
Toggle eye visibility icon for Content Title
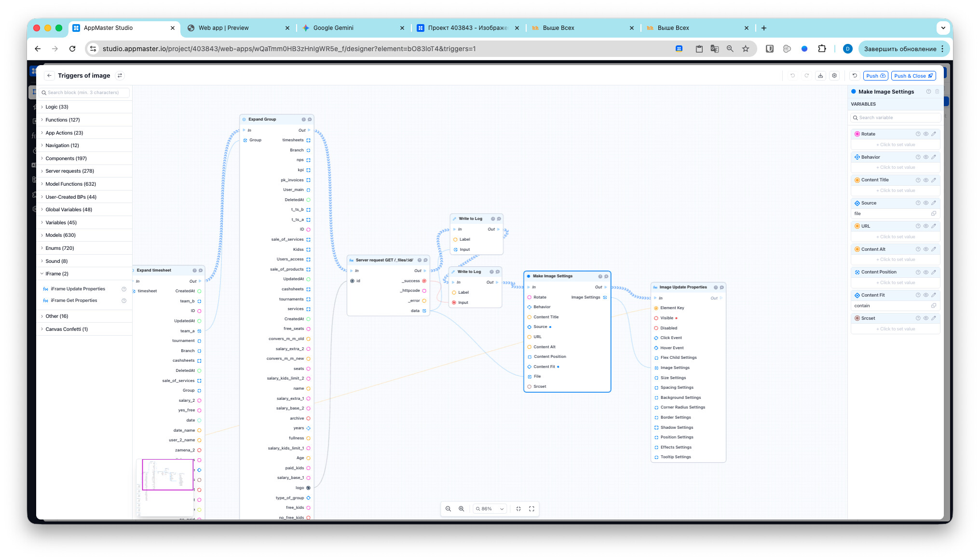(926, 180)
